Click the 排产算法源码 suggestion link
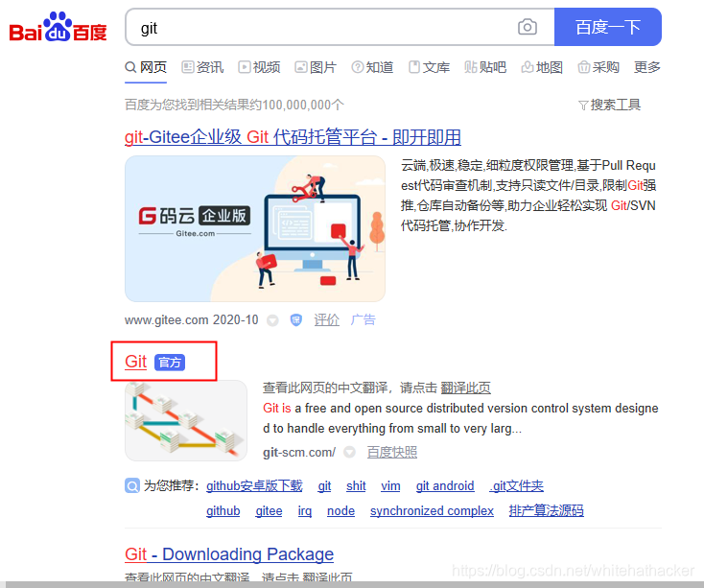Image resolution: width=704 pixels, height=588 pixels. (x=547, y=511)
